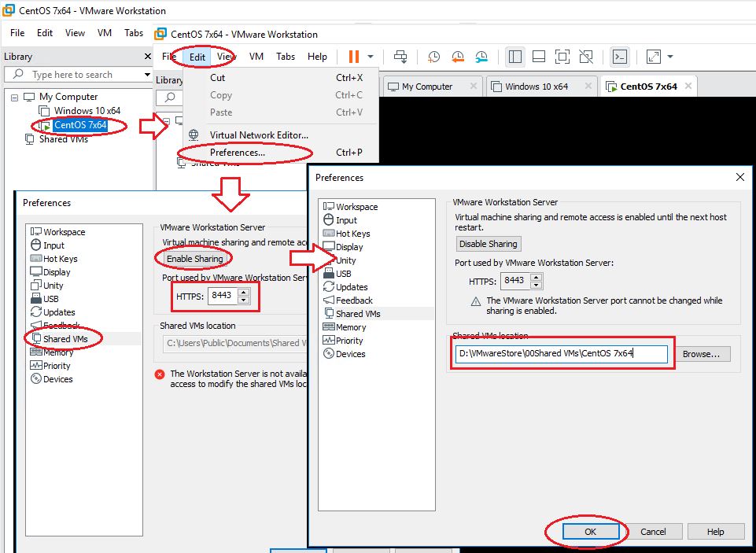Open the Library search dropdown arrow

147,75
